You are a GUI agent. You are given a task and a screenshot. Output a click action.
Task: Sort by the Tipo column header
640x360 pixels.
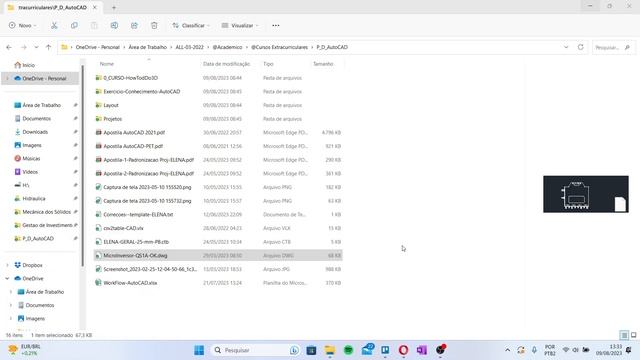[268, 64]
